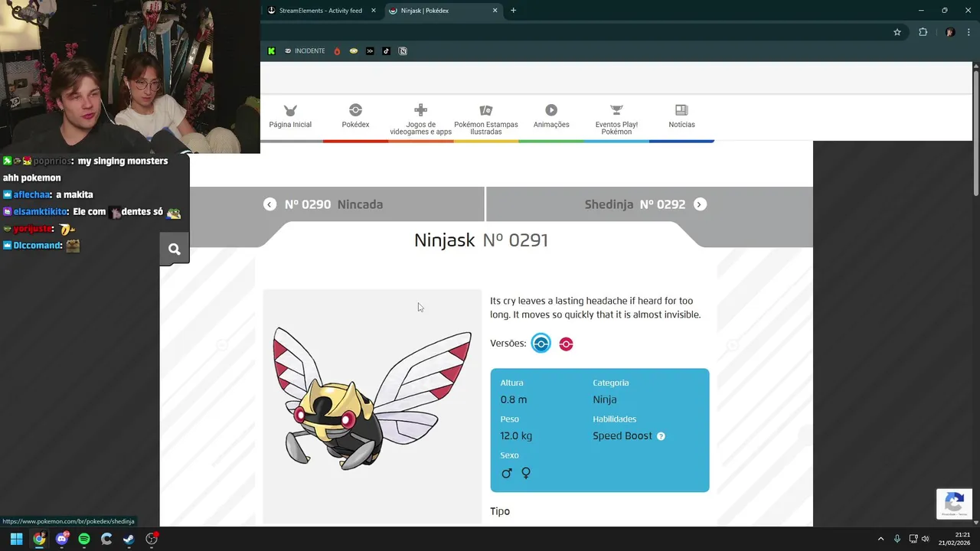This screenshot has width=980, height=551.
Task: Open Pokémon Estampas Ilustradas section
Action: click(x=485, y=120)
